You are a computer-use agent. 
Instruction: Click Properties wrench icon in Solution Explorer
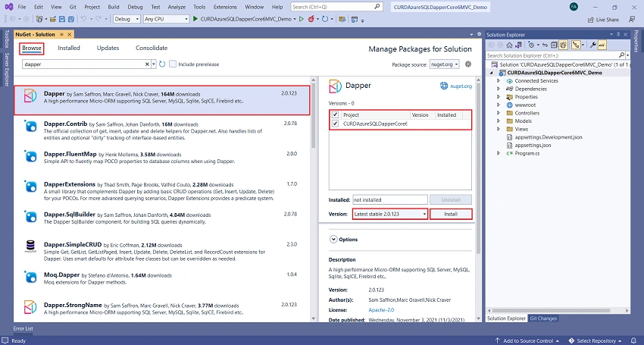click(593, 45)
